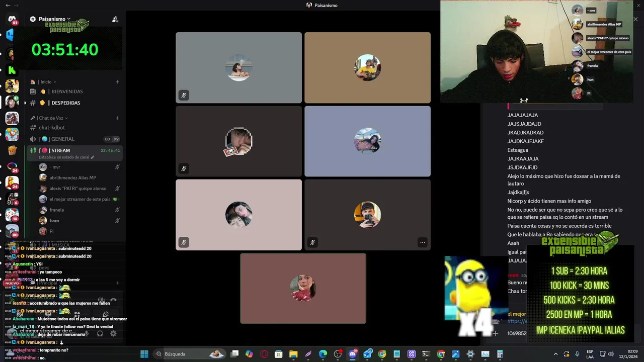
Task: Open Windows Start menu
Action: click(144, 354)
